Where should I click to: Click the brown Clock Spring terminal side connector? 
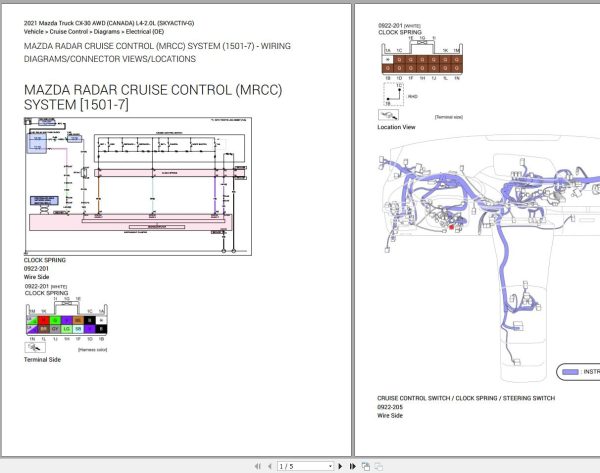[422, 59]
